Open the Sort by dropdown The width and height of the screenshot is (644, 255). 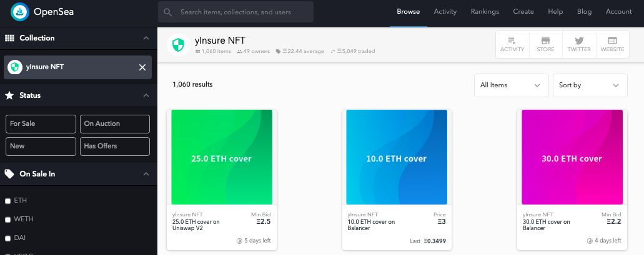(590, 85)
